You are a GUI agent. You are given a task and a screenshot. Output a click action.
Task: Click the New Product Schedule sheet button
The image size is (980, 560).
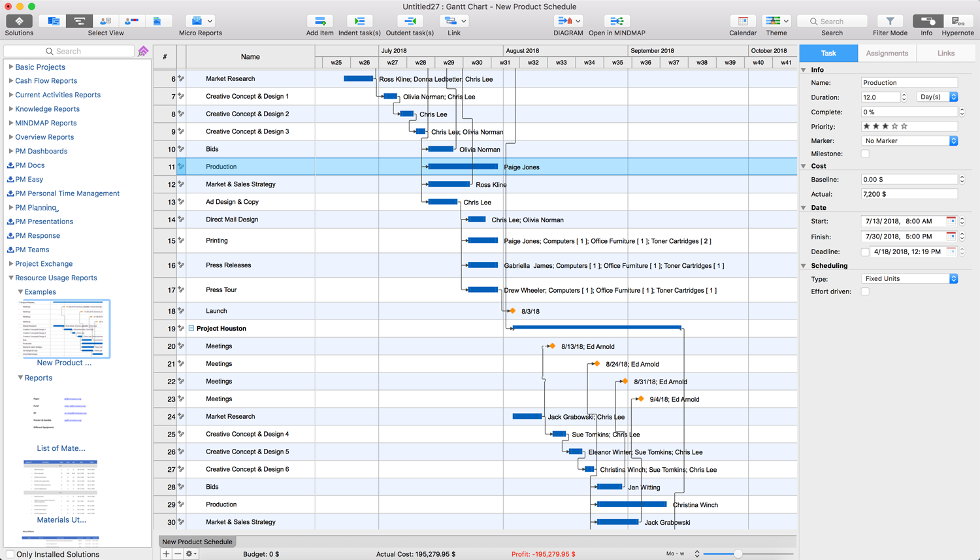(x=197, y=542)
